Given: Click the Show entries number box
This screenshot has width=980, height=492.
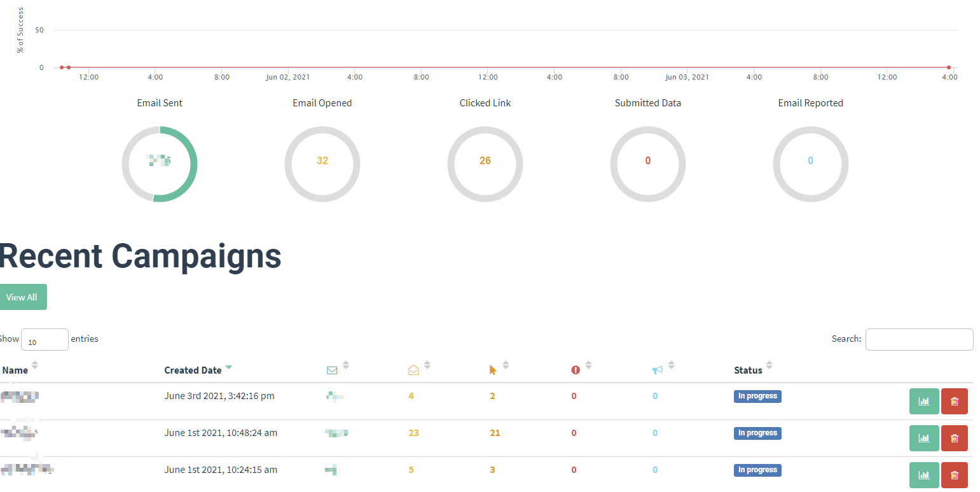Looking at the screenshot, I should pyautogui.click(x=45, y=340).
